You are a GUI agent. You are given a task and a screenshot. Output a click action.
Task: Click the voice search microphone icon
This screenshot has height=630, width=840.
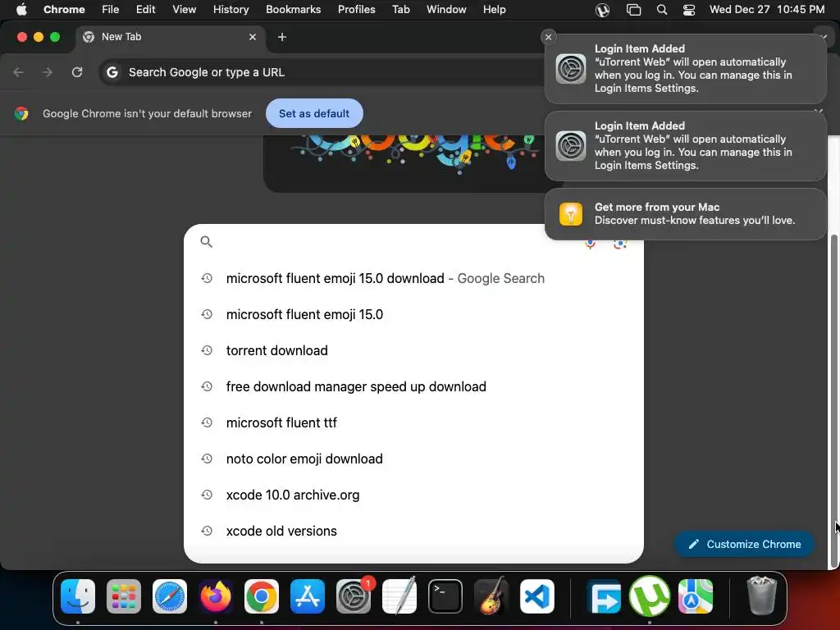(x=590, y=244)
